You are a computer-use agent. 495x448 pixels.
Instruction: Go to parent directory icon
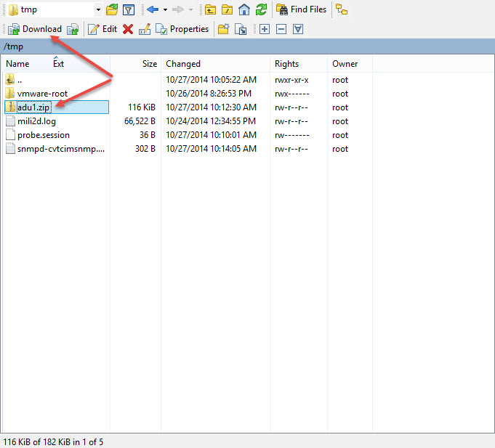tap(210, 10)
